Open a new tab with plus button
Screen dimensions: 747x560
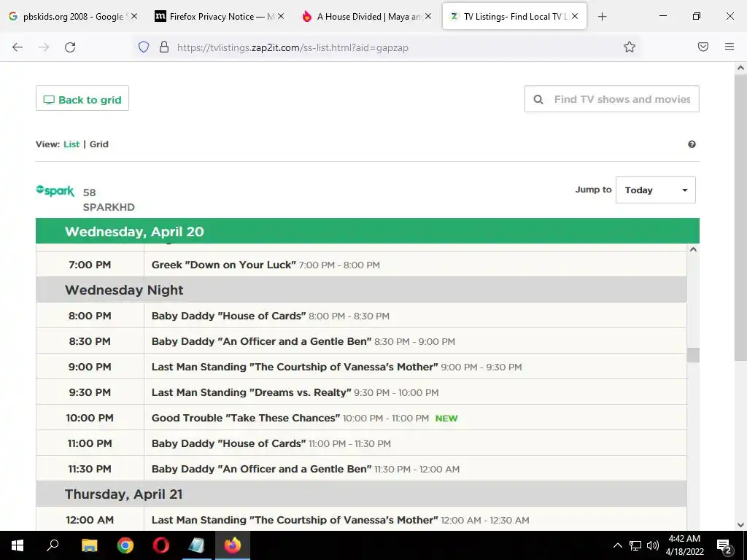(x=602, y=17)
